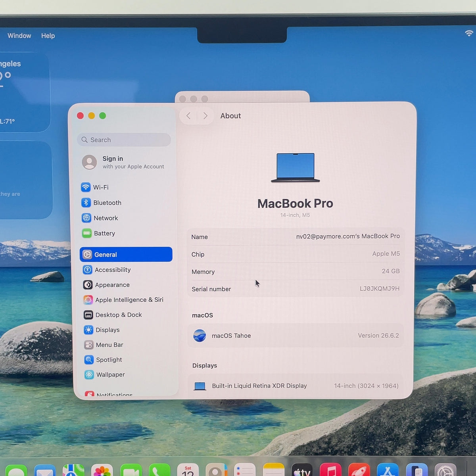This screenshot has width=476, height=476.
Task: Click the 14-inch (3024 × 1964) resolution text
Action: click(366, 386)
